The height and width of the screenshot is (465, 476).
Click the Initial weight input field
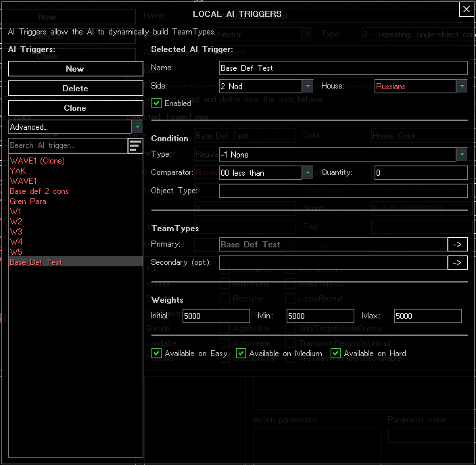click(216, 316)
